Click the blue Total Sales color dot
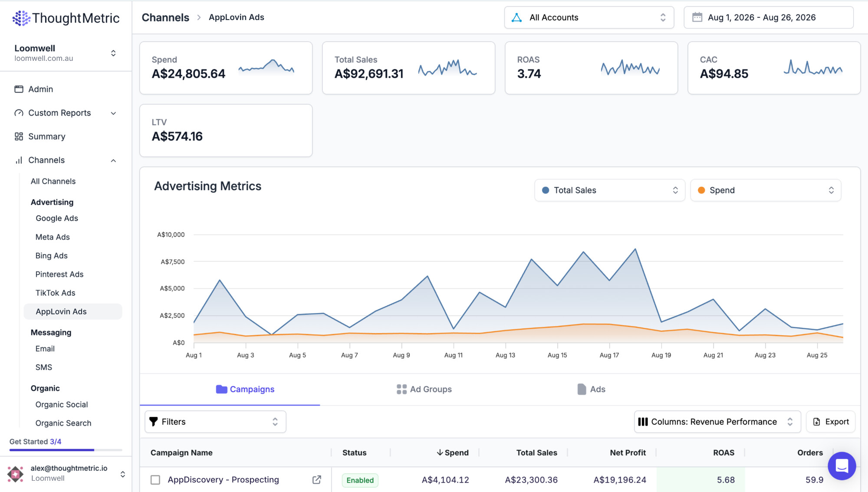Screen dimensions: 868x492 coord(546,190)
